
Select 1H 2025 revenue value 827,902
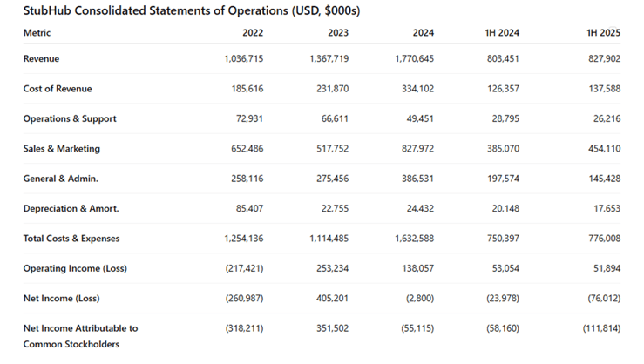coord(604,58)
